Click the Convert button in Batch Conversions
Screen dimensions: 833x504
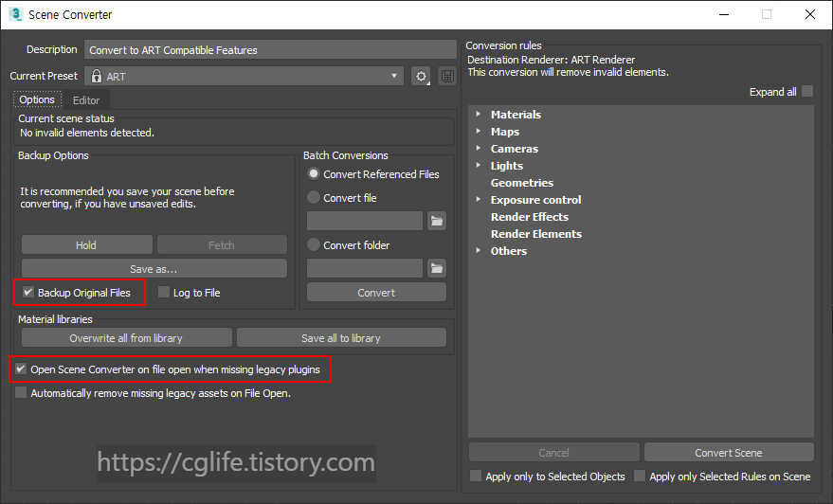click(376, 292)
